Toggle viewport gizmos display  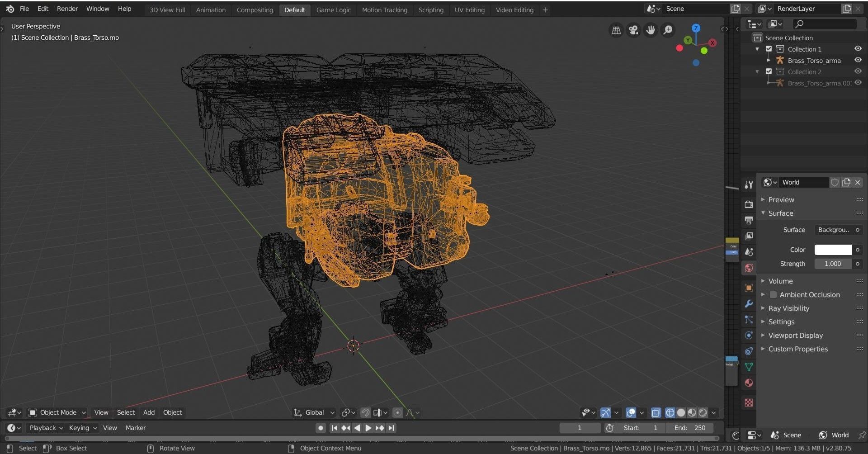(x=605, y=412)
